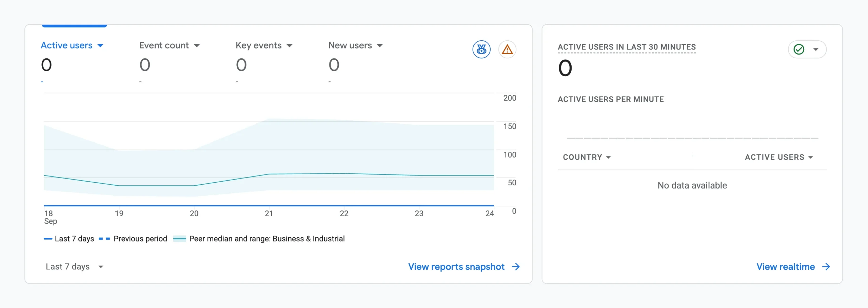Open the Active Users column dropdown
Image resolution: width=868 pixels, height=308 pixels.
779,157
